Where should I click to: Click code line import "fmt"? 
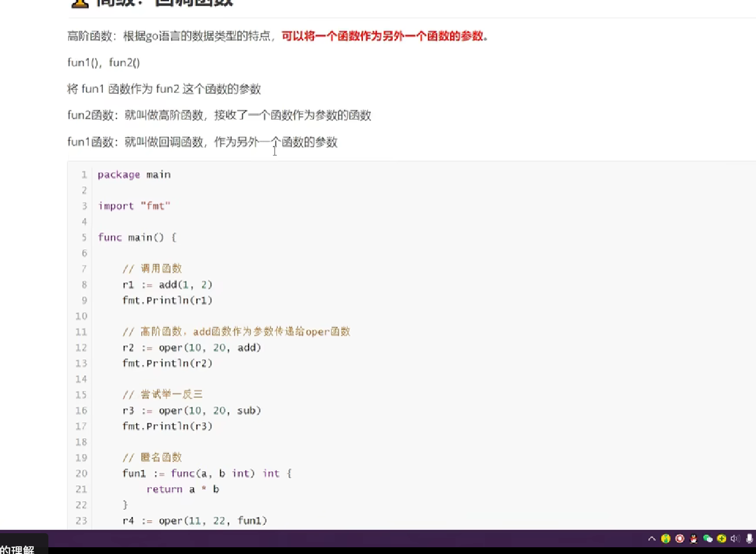click(134, 206)
